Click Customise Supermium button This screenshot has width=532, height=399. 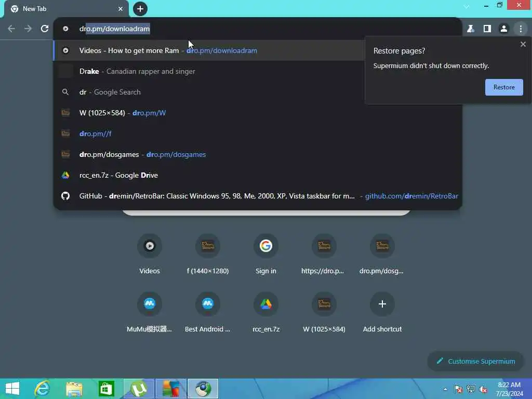(x=475, y=362)
